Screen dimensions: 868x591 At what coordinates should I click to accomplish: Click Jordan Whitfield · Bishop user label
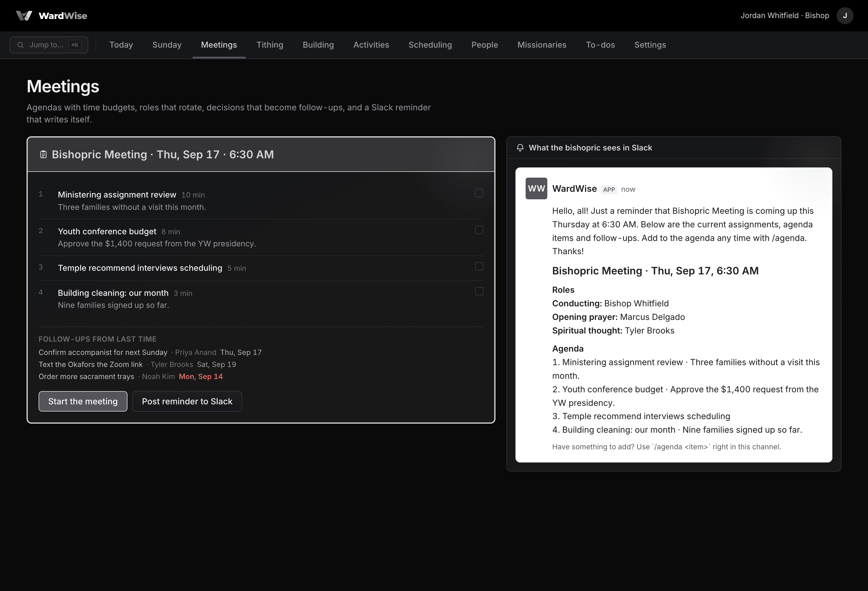click(x=785, y=16)
